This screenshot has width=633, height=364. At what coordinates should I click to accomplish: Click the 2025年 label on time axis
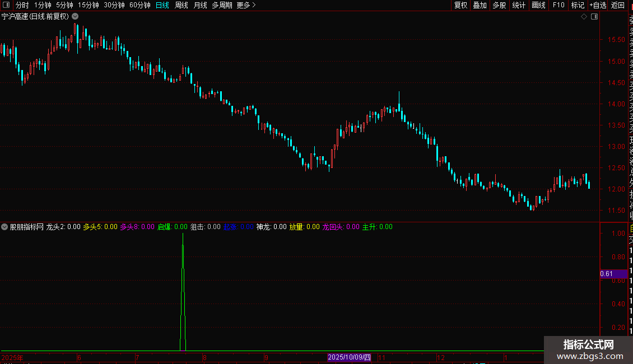click(12, 357)
